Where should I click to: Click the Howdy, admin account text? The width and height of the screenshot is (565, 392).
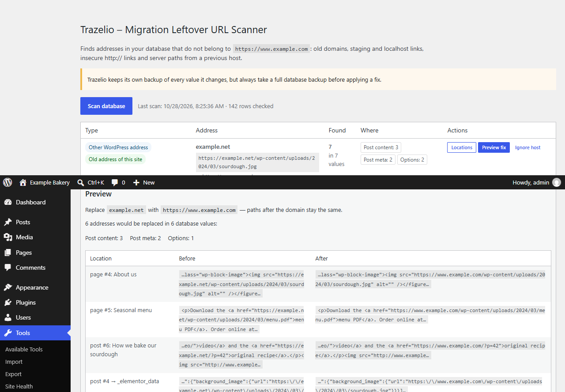click(531, 182)
